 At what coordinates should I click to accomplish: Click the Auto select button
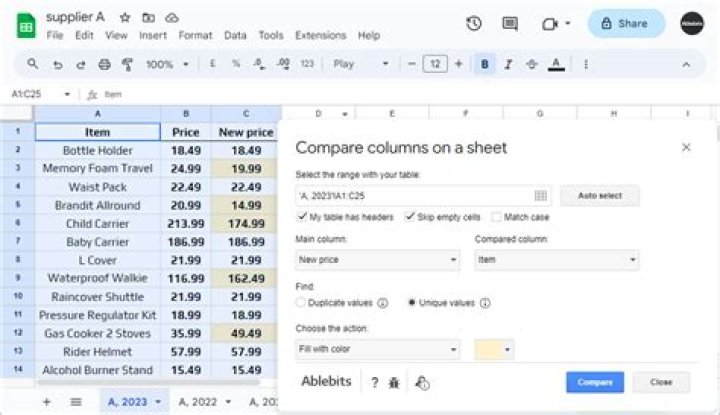599,196
